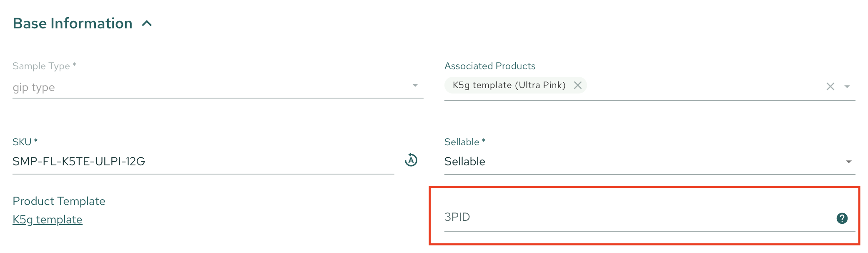Screen dimensions: 868x253
Task: Click the 'Sellable *' field label
Action: [x=464, y=142]
